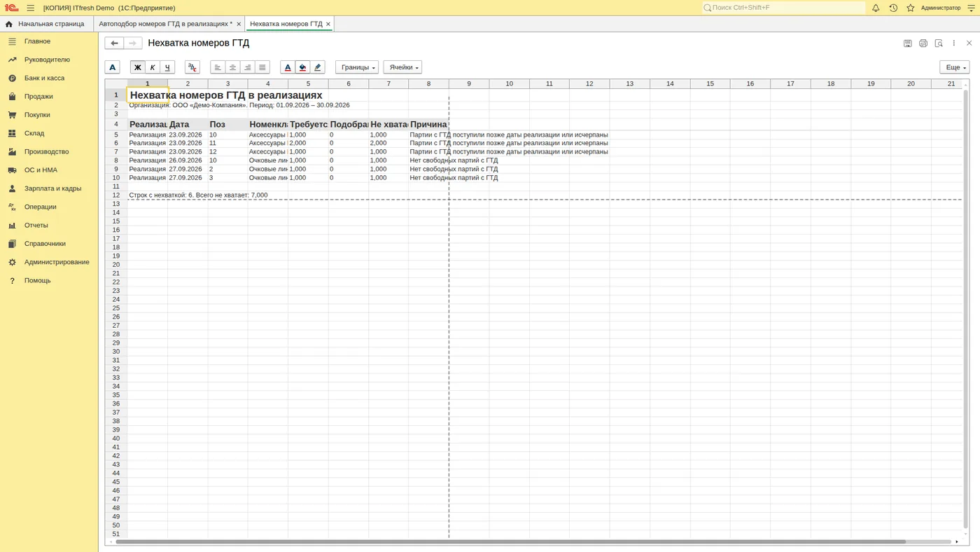Align cell text to center
The width and height of the screenshot is (980, 552).
tap(232, 67)
